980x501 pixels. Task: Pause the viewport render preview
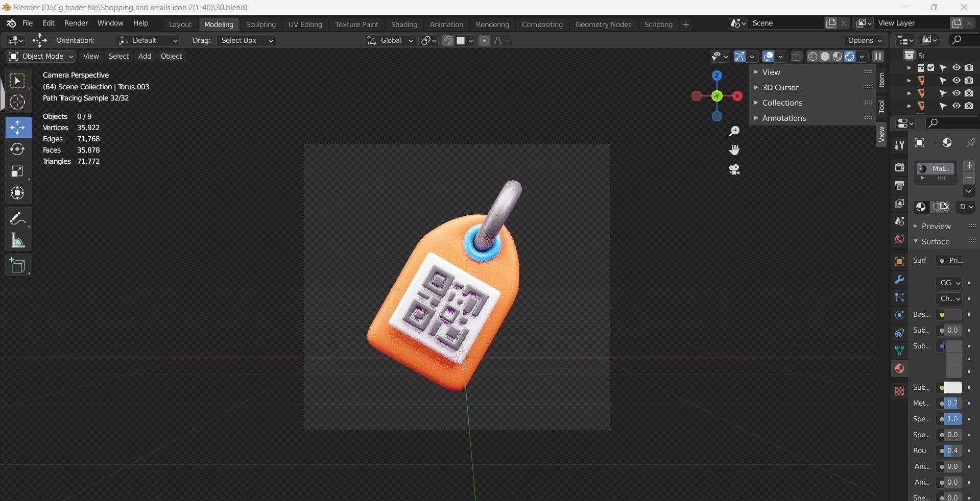pyautogui.click(x=878, y=57)
